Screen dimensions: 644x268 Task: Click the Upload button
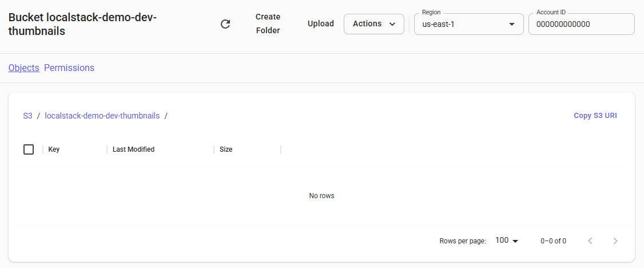321,24
